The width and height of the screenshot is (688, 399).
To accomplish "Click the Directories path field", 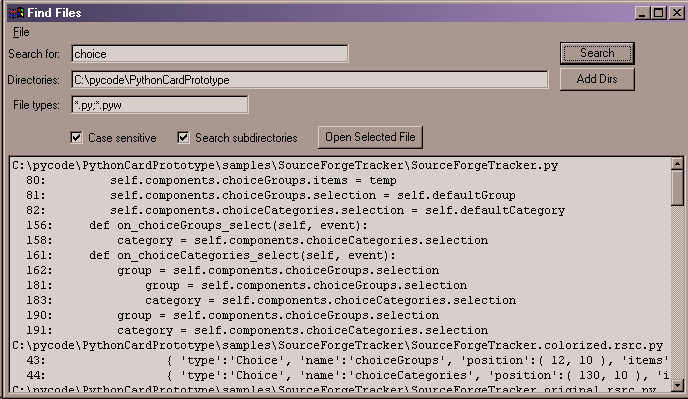I will click(x=310, y=79).
